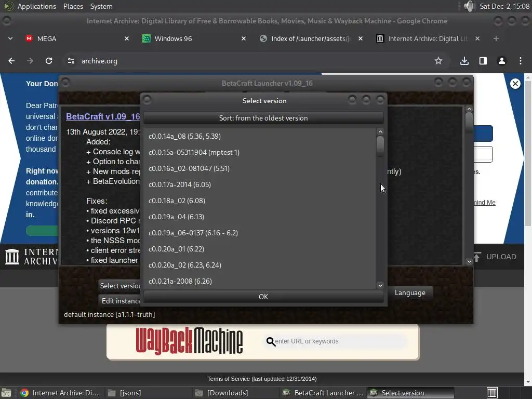Toggle the Chrome side panel icon
Image resolution: width=532 pixels, height=399 pixels.
[483, 61]
